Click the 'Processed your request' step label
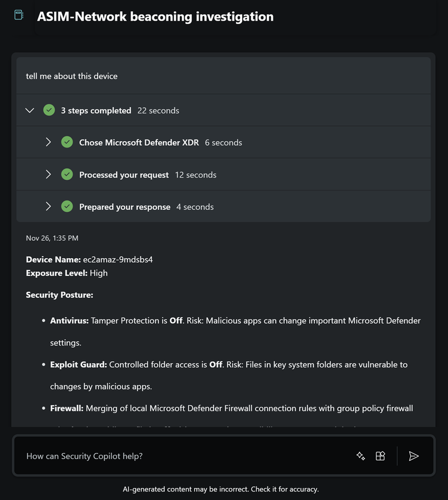Screen dimensions: 448x500 pos(124,175)
